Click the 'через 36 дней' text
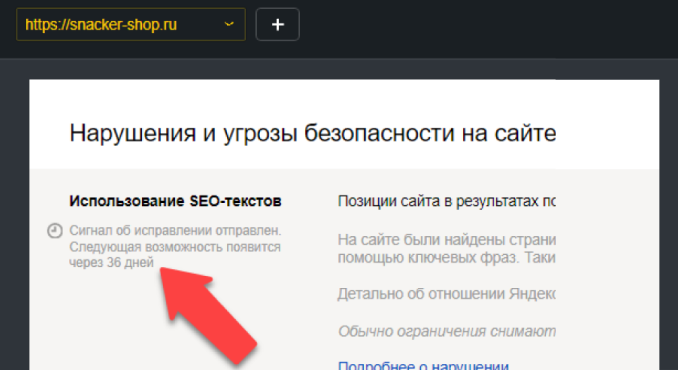 point(112,262)
